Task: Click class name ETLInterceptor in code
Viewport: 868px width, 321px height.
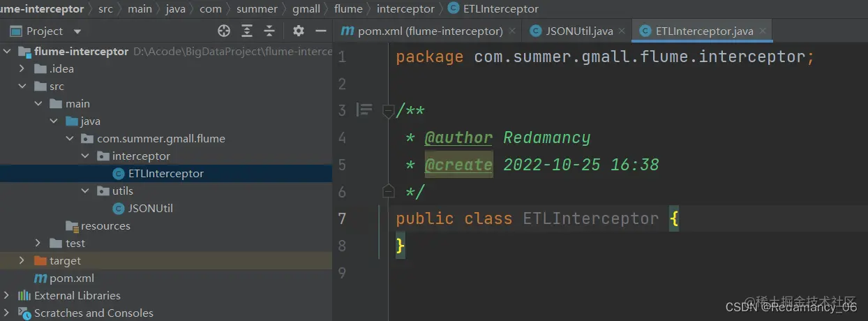Action: pos(591,218)
